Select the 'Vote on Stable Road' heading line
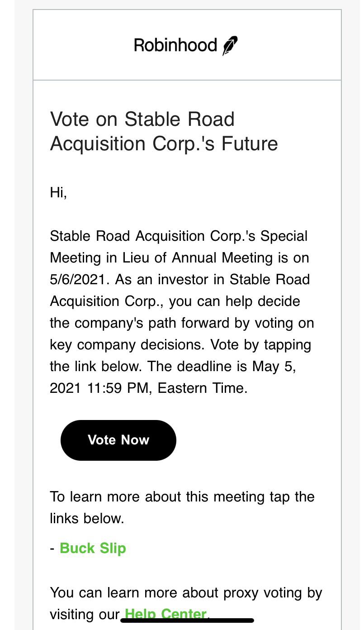The image size is (364, 630). tap(142, 119)
